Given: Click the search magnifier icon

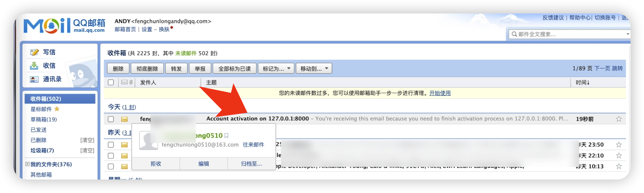Looking at the screenshot, I should 514,34.
